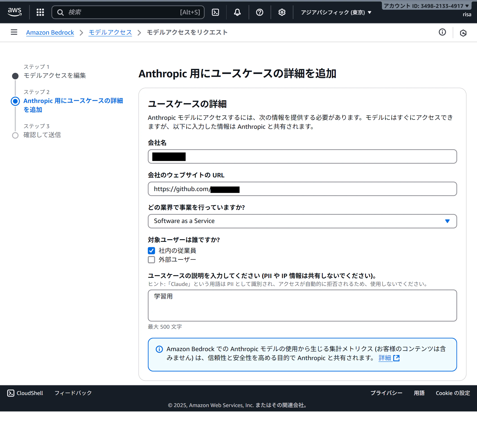Toggle the side navigation hamburger menu

pos(14,32)
